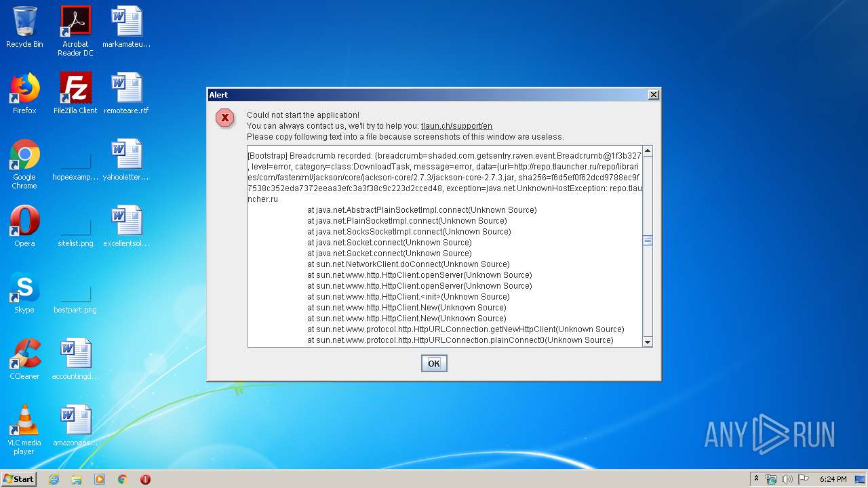The width and height of the screenshot is (868, 488).
Task: Click the volume speaker tray icon
Action: 787,479
